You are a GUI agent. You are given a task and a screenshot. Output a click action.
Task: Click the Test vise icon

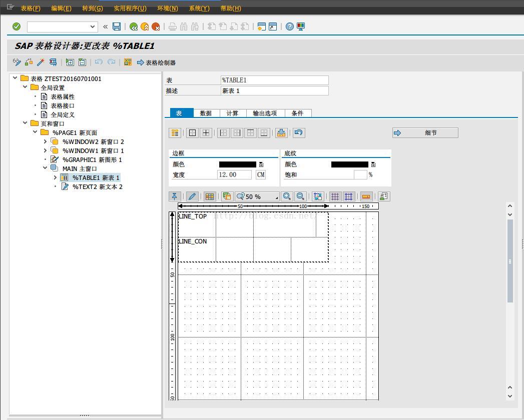53,62
